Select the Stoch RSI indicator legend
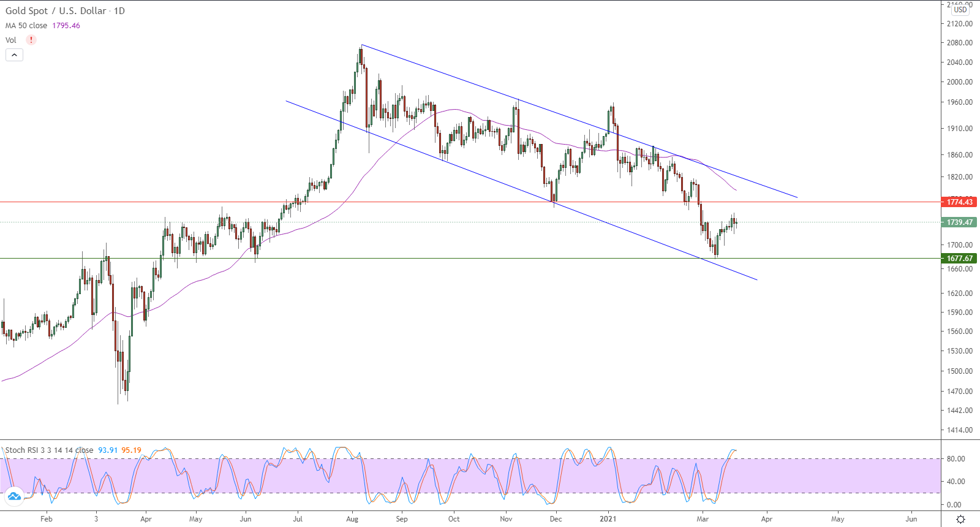Screen dimensions: 980x527 49,450
